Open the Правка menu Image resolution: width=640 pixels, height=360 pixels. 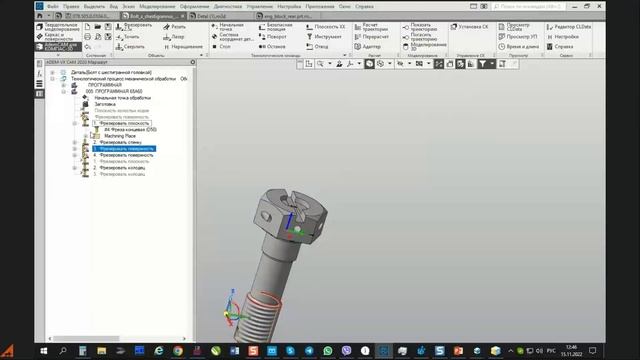coord(71,6)
